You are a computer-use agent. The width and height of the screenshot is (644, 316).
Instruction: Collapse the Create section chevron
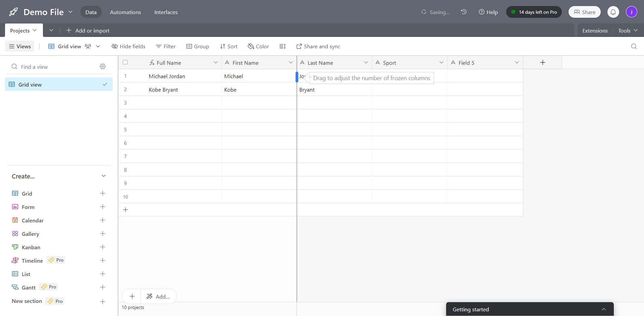tap(104, 176)
